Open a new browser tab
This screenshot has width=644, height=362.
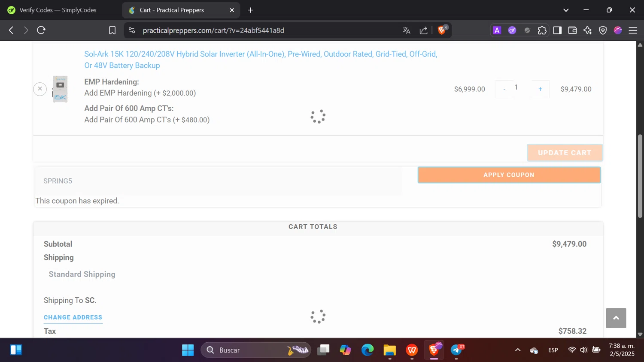(251, 10)
